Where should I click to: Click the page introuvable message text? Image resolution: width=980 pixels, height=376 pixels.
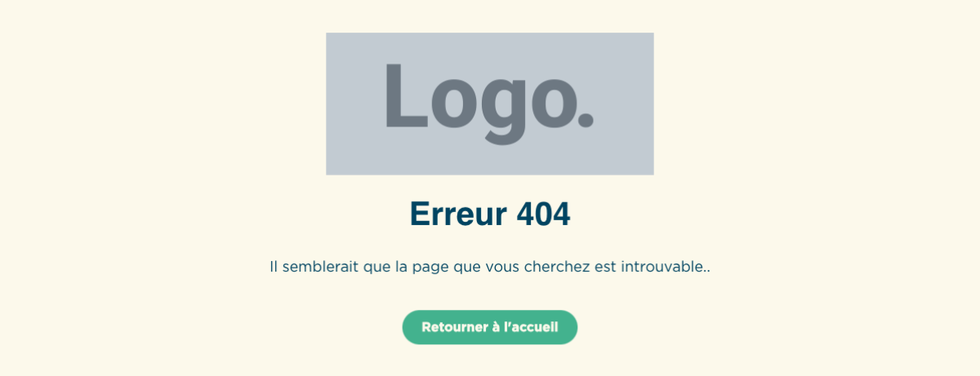pyautogui.click(x=490, y=267)
